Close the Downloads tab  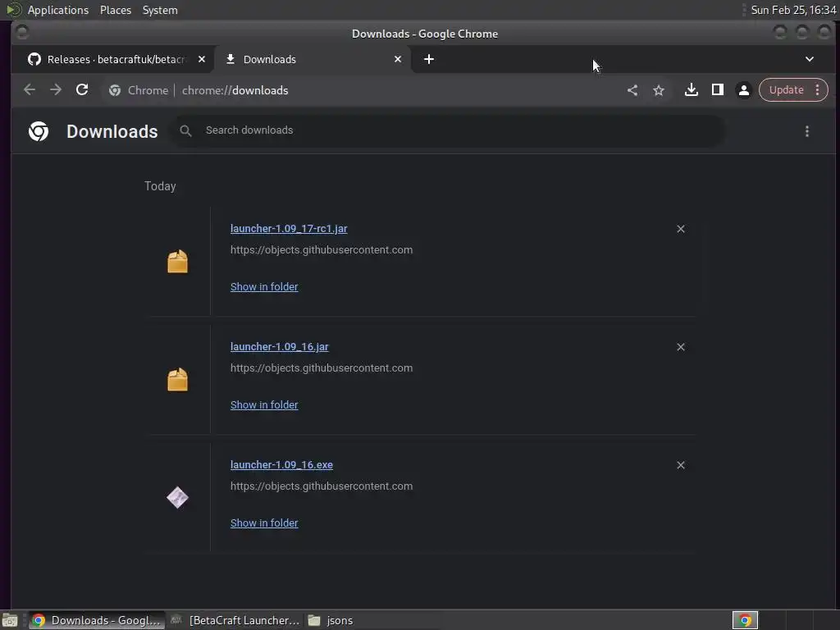[x=398, y=59]
